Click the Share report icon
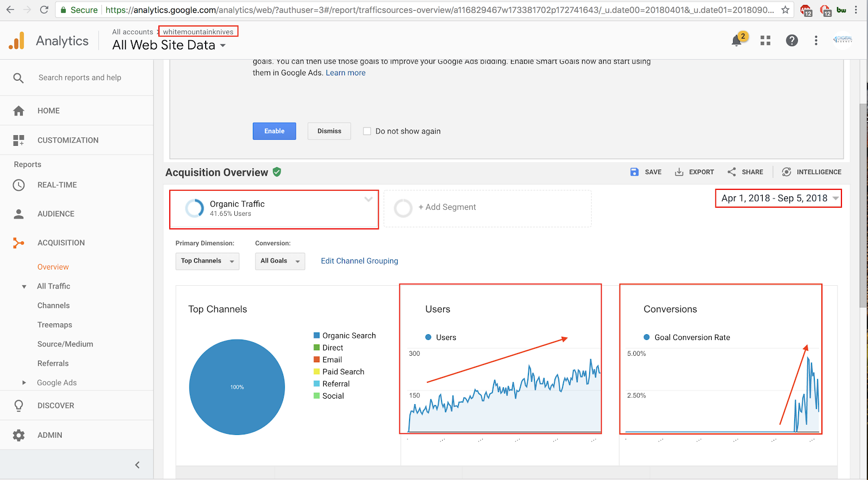The width and height of the screenshot is (868, 480). point(732,172)
